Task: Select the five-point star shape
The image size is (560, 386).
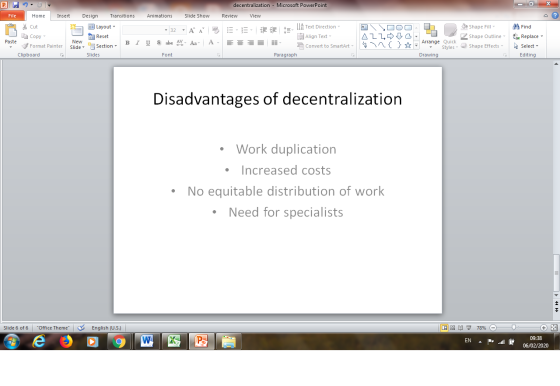Action: pyautogui.click(x=408, y=45)
